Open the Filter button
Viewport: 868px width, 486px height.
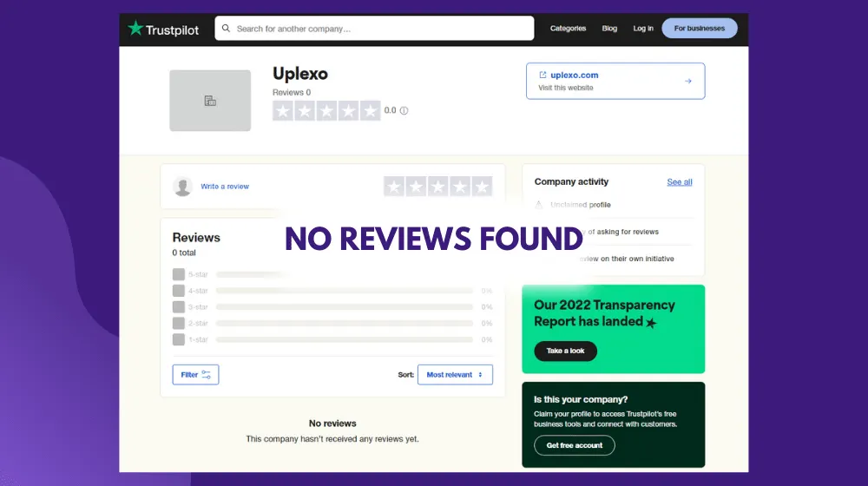pos(195,375)
